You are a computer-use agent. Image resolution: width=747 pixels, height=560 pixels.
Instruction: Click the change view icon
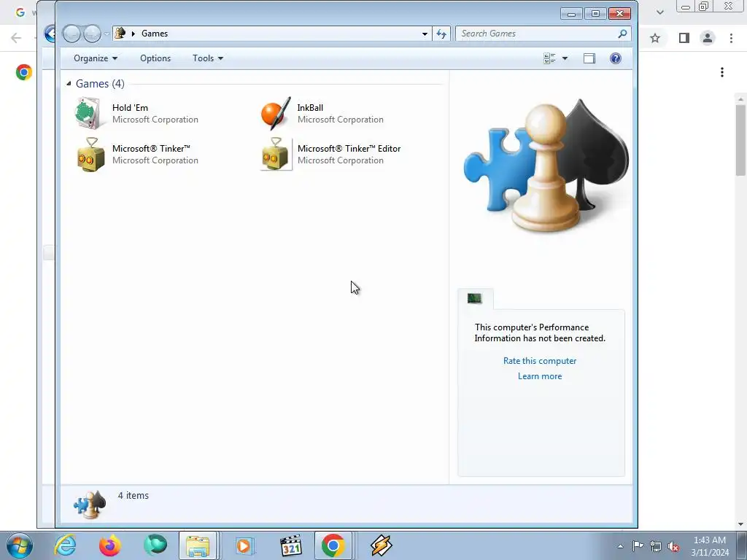[549, 58]
